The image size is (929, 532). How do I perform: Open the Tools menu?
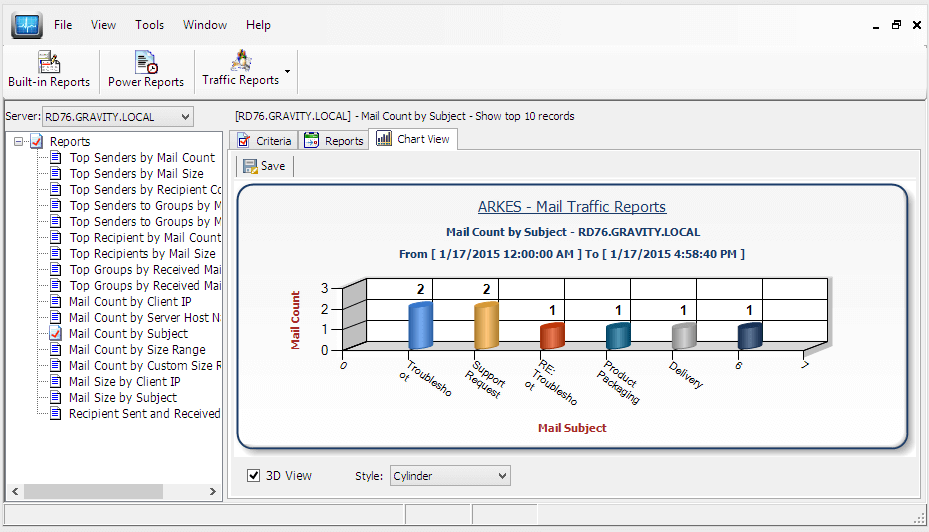[x=149, y=25]
